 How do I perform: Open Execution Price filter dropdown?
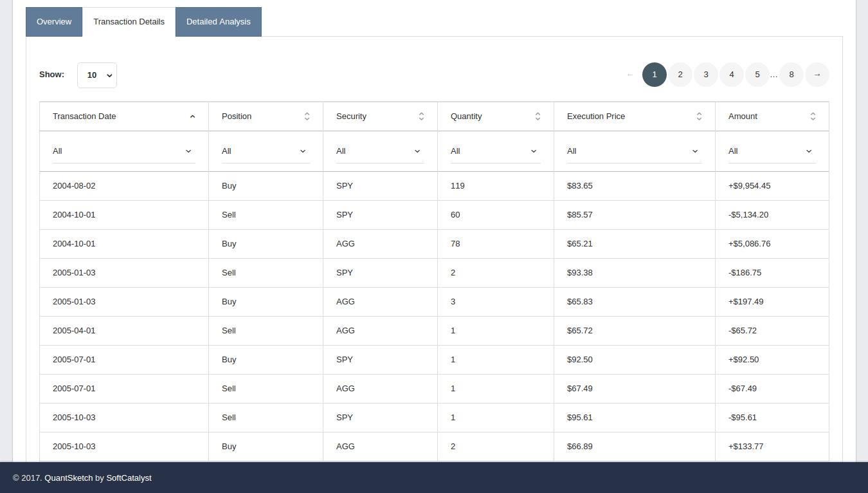click(635, 151)
